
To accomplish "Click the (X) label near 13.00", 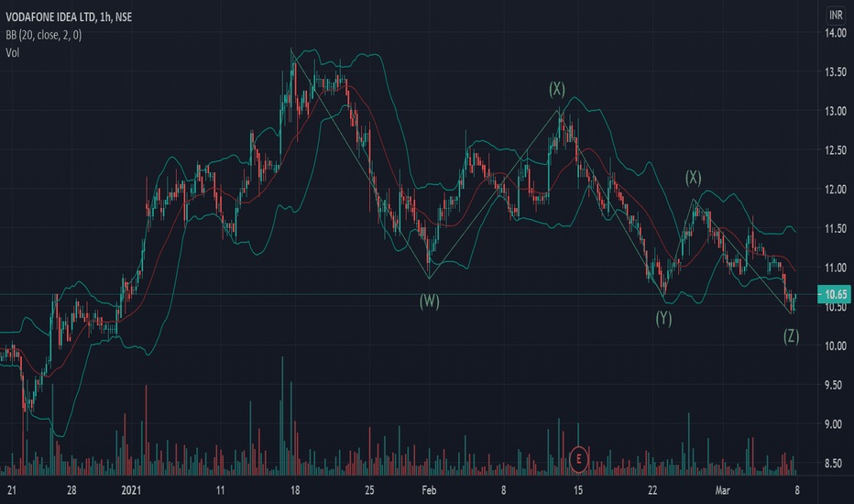I will (x=556, y=89).
